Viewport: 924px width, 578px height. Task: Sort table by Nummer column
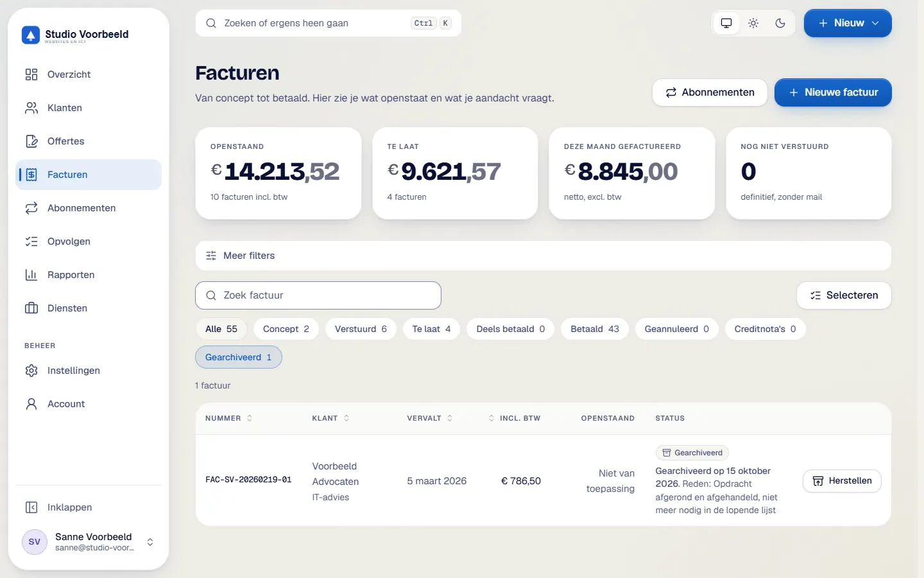229,418
